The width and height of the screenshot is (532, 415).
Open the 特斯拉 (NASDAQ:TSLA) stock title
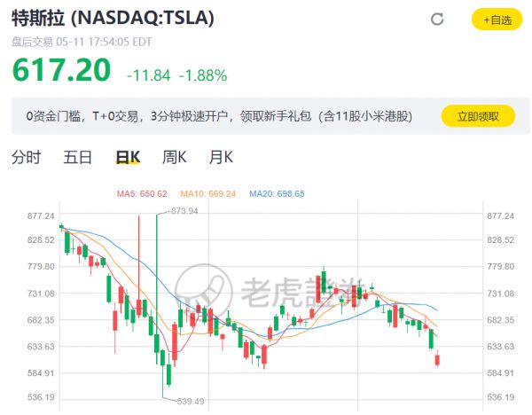tap(113, 19)
